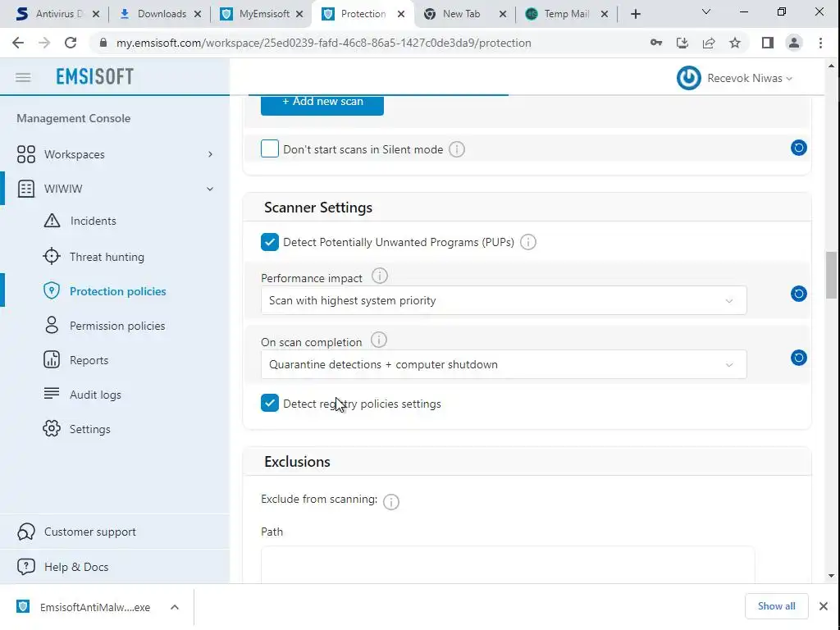Click the Path exclusion input field
The width and height of the screenshot is (840, 630).
tap(508, 564)
